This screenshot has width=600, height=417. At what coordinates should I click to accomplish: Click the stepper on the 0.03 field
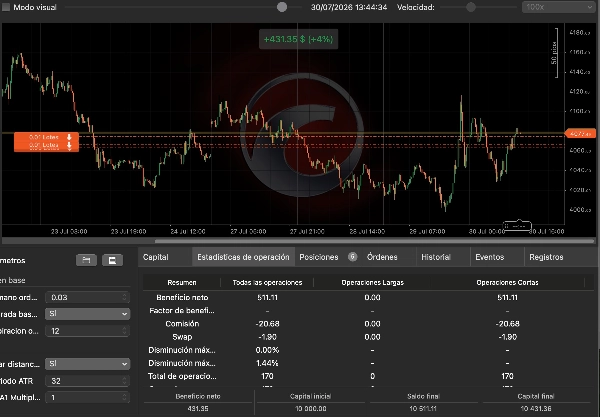click(x=124, y=297)
